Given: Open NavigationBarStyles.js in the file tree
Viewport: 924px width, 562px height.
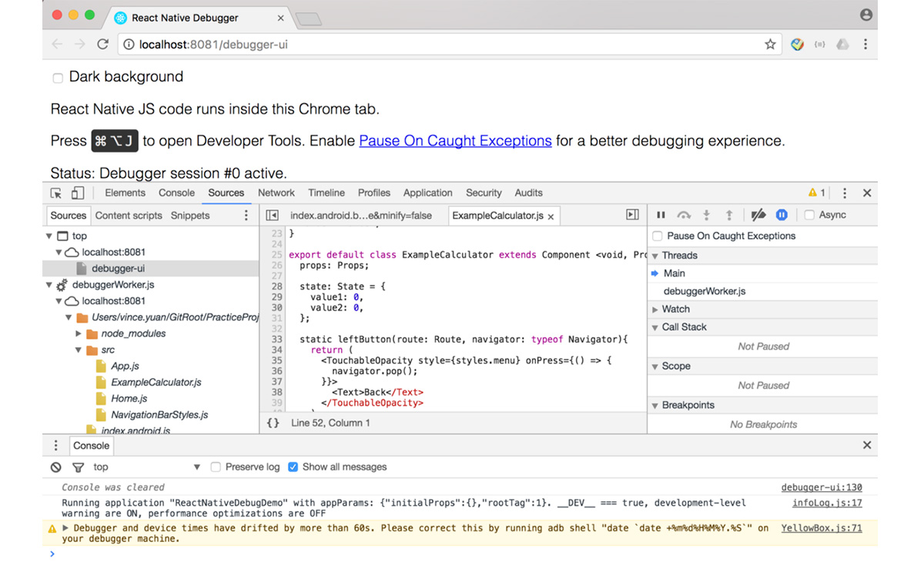Looking at the screenshot, I should 159,415.
